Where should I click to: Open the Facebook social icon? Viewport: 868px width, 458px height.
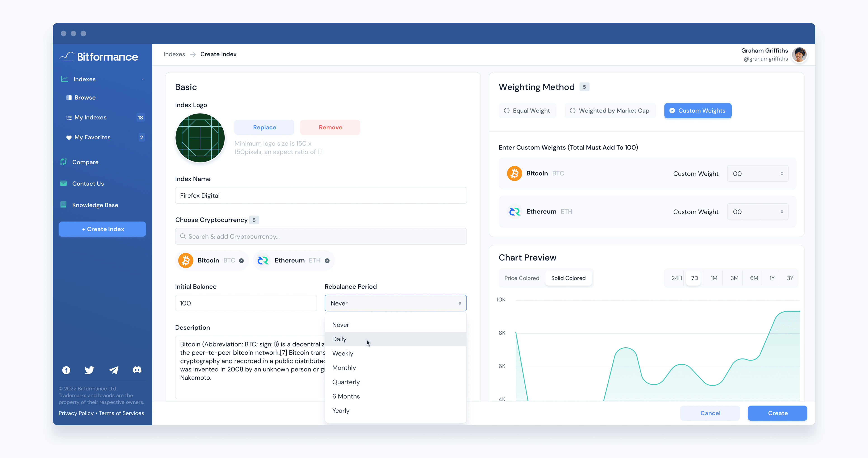[66, 370]
